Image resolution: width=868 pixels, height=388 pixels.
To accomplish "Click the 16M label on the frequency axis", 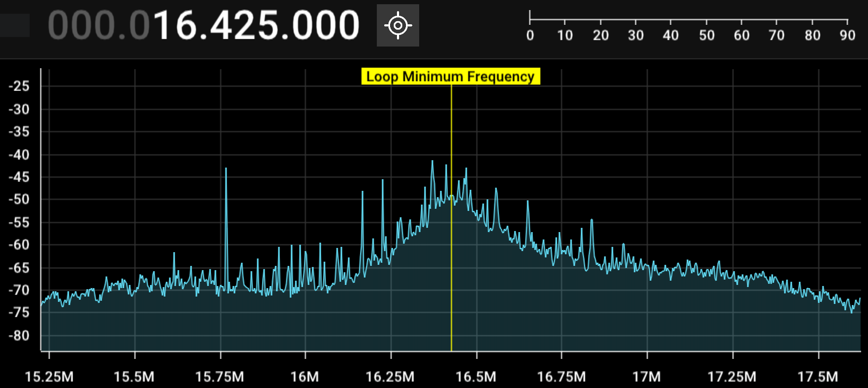I will pyautogui.click(x=305, y=377).
